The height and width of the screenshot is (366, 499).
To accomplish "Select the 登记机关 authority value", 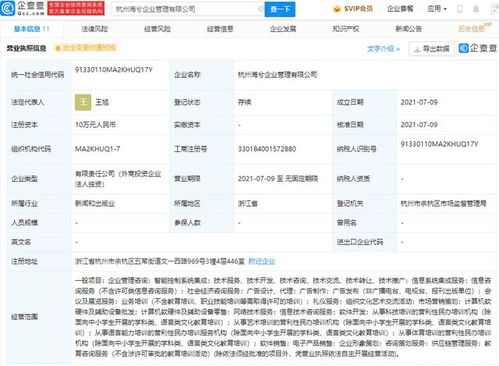I will [444, 203].
